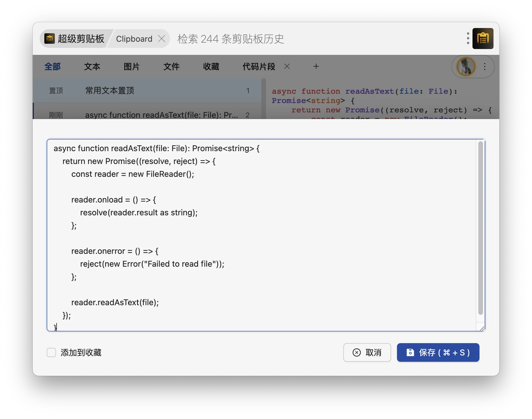Click the editor's vertical scrollbar
The image size is (532, 419).
point(480,228)
